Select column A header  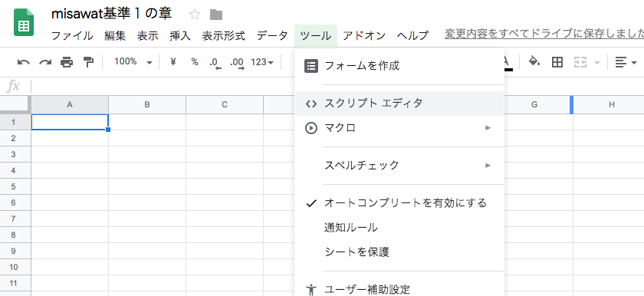click(x=70, y=105)
